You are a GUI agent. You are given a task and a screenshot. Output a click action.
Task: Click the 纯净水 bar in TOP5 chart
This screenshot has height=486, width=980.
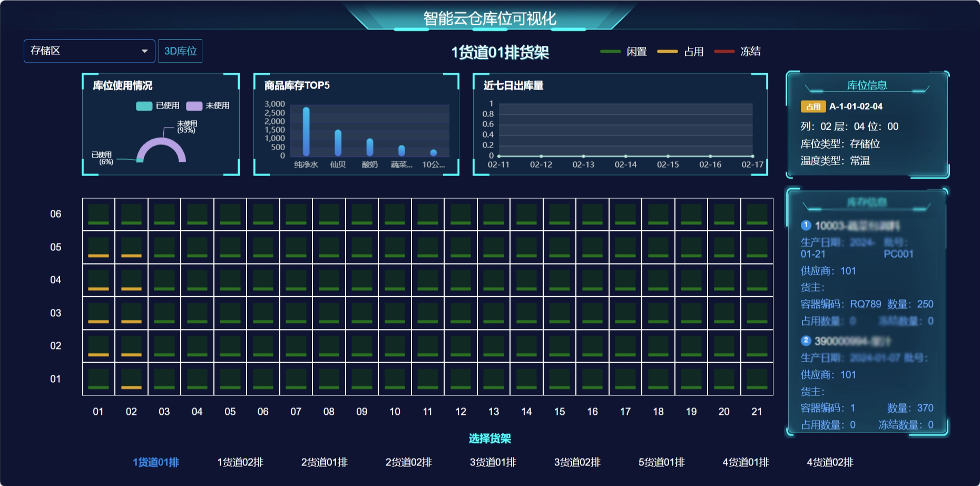click(306, 132)
